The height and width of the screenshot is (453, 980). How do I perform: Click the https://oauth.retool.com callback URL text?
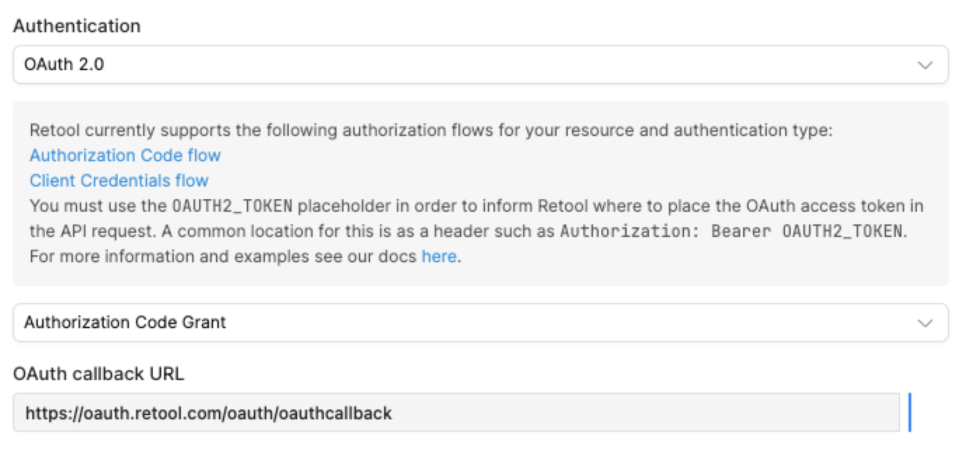click(208, 413)
